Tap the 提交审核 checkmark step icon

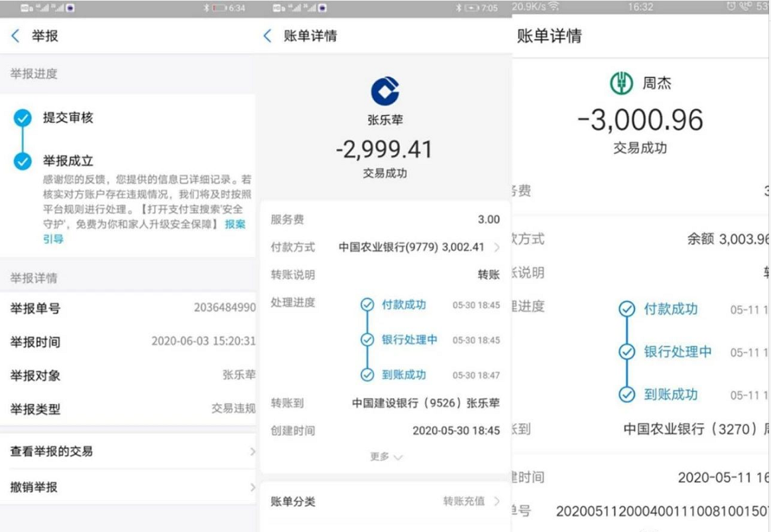coord(23,118)
